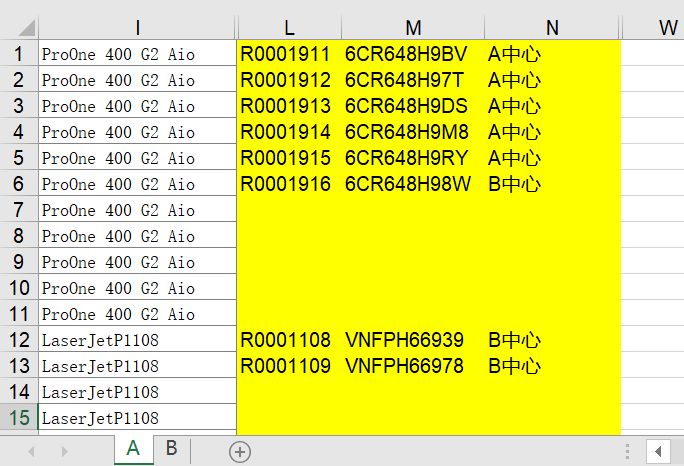
Task: Click the select-all corner triangle
Action: point(27,28)
